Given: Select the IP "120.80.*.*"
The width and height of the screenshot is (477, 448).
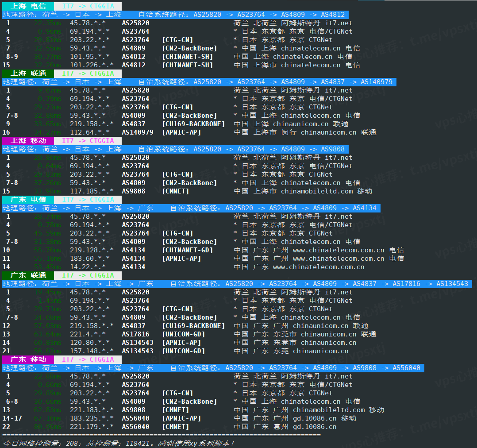Looking at the screenshot, I should tap(90, 343).
